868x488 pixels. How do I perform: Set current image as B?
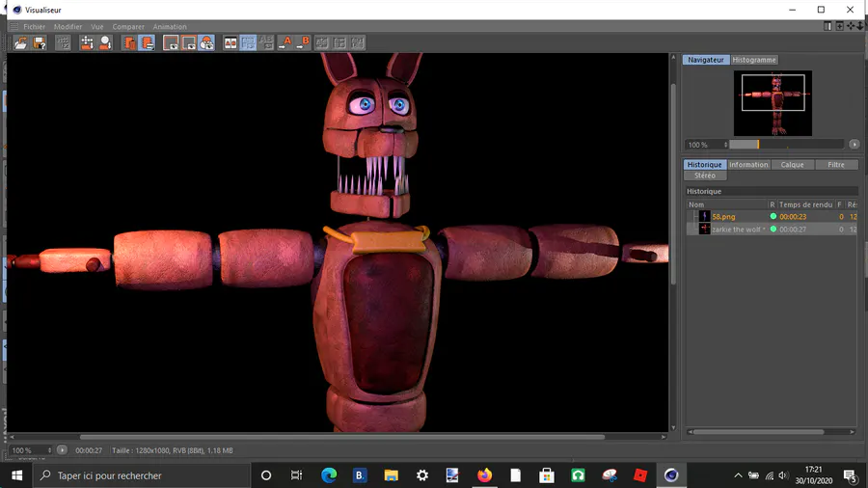[303, 43]
